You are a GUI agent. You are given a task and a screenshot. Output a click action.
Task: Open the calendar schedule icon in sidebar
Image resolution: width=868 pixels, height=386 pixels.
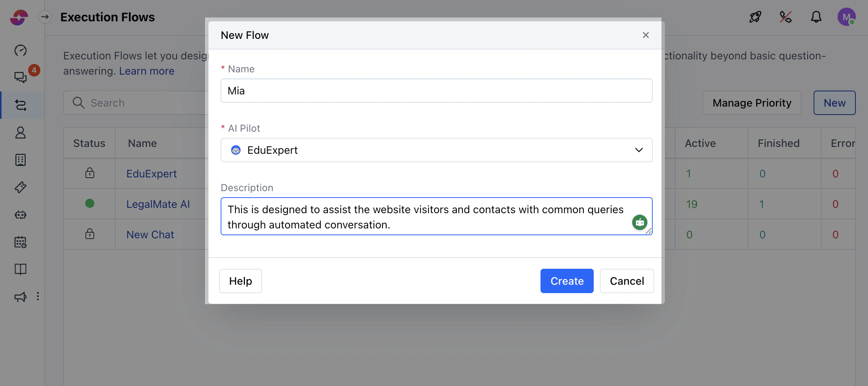point(21,242)
